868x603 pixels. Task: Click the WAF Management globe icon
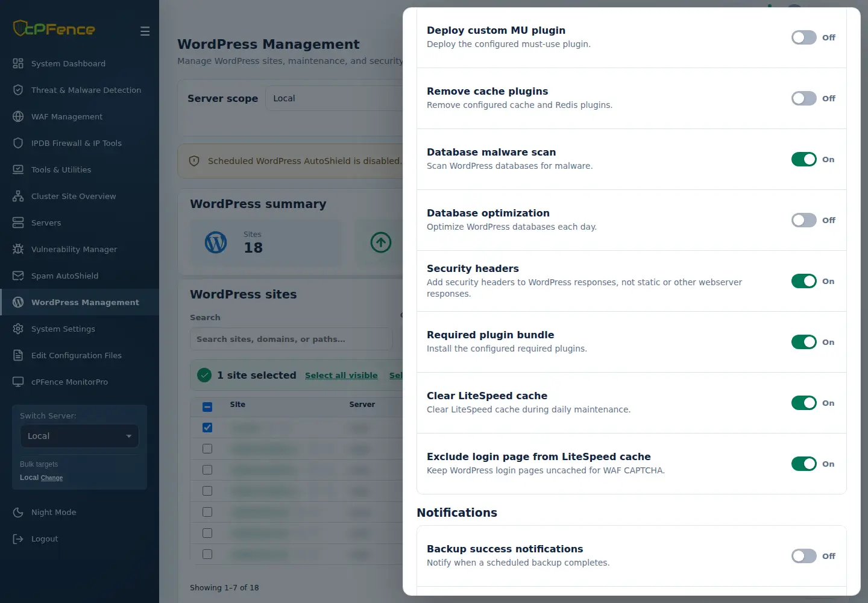tap(18, 116)
